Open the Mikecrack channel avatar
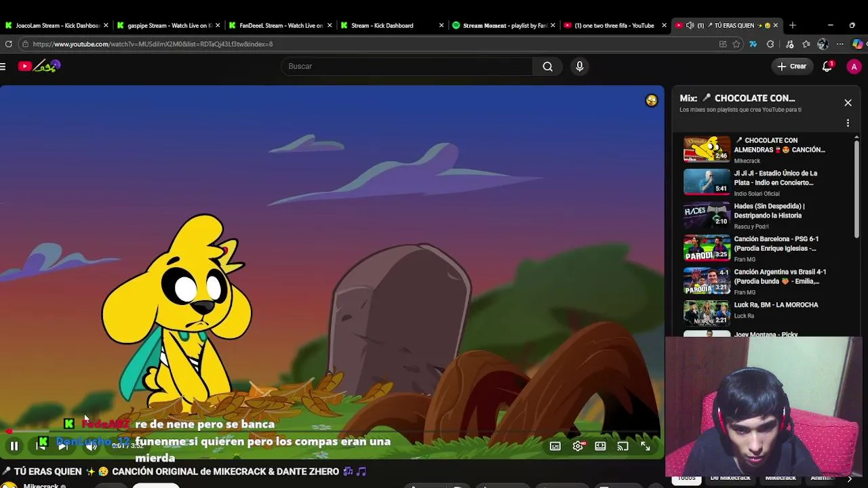This screenshot has width=868, height=488. 8,485
